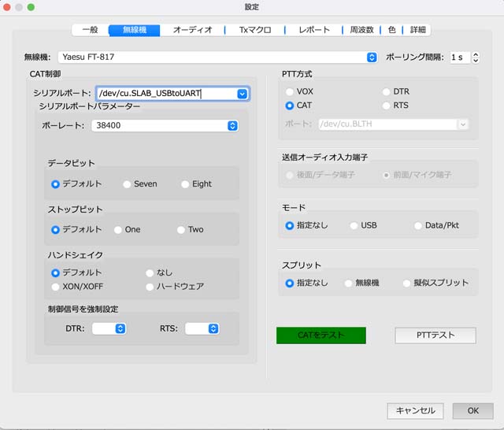
Task: Select Two stop bits
Action: click(182, 230)
